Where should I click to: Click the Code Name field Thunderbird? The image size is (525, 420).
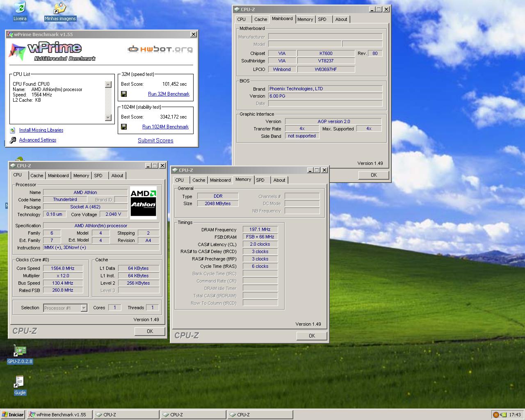[65, 199]
